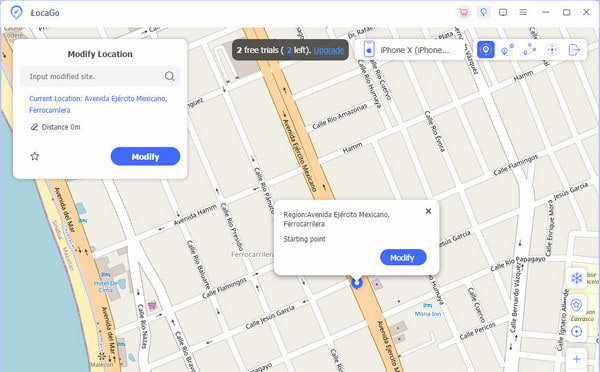This screenshot has width=600, height=372.
Task: Click the exit export arrow icon
Action: point(574,50)
